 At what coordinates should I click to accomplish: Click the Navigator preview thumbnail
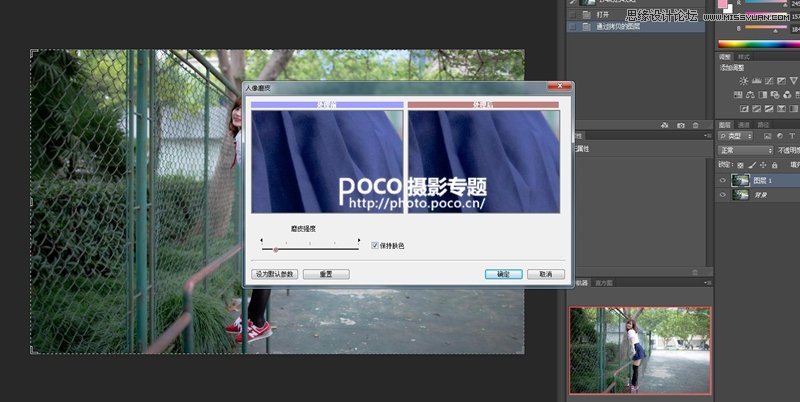tap(640, 350)
